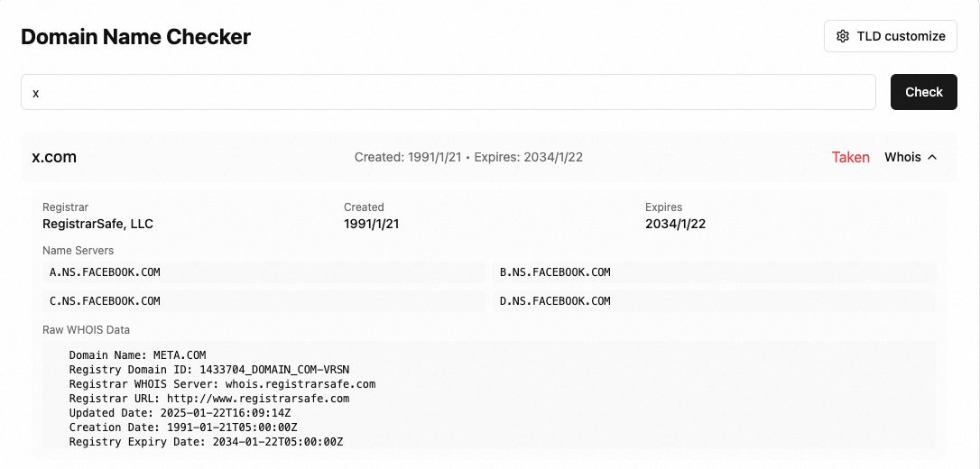The height and width of the screenshot is (469, 980).
Task: Click the 1991/1/21 value under Created
Action: [371, 224]
